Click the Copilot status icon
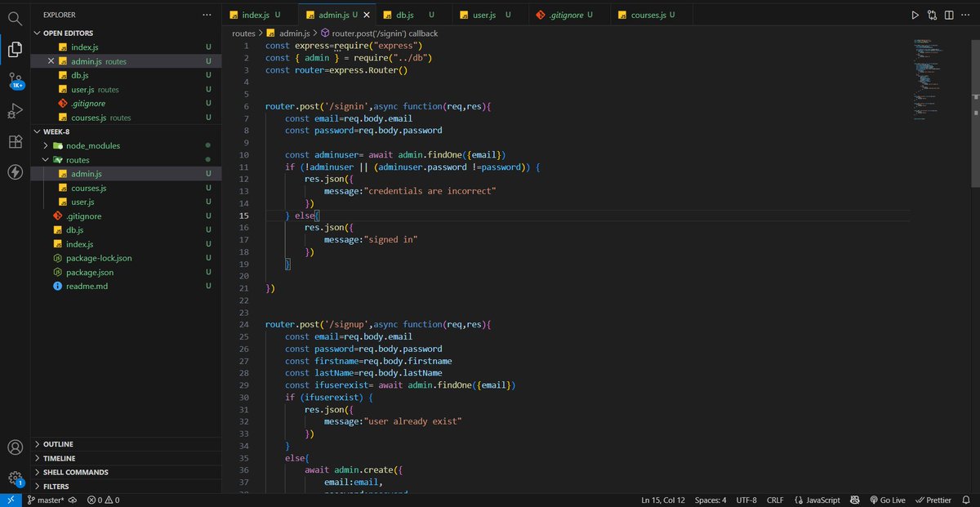 click(854, 500)
